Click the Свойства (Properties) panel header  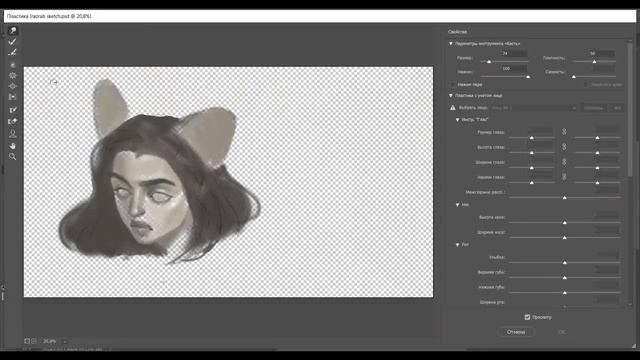458,32
